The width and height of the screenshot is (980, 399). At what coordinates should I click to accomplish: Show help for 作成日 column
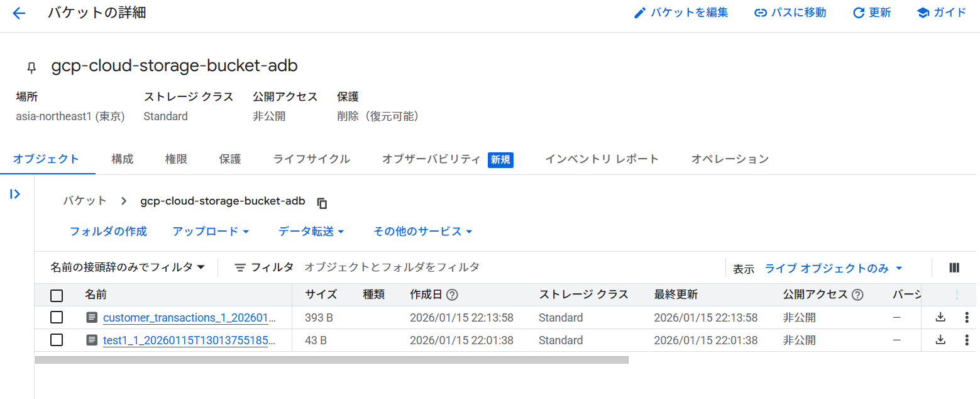[452, 295]
